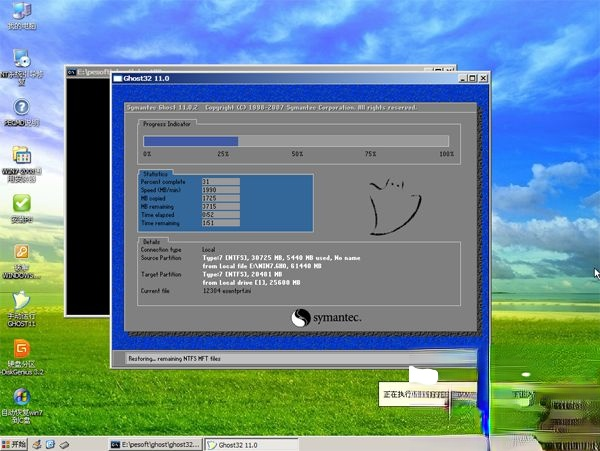Open the My Computer desktop icon

coord(22,15)
